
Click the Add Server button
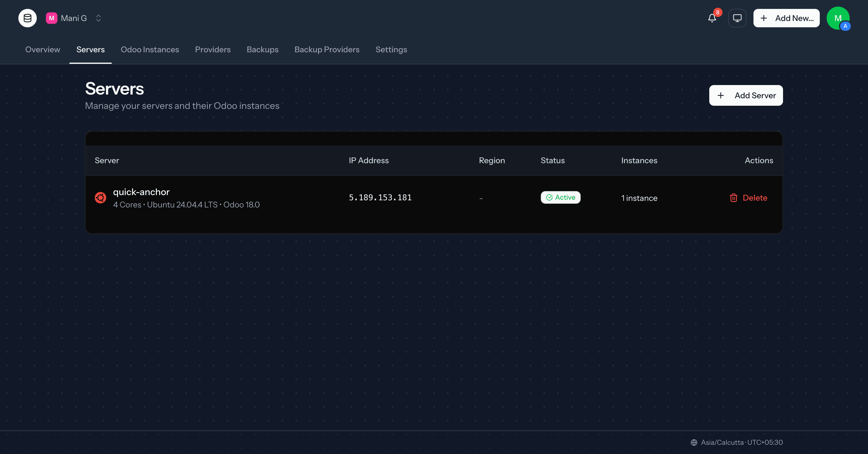point(746,95)
